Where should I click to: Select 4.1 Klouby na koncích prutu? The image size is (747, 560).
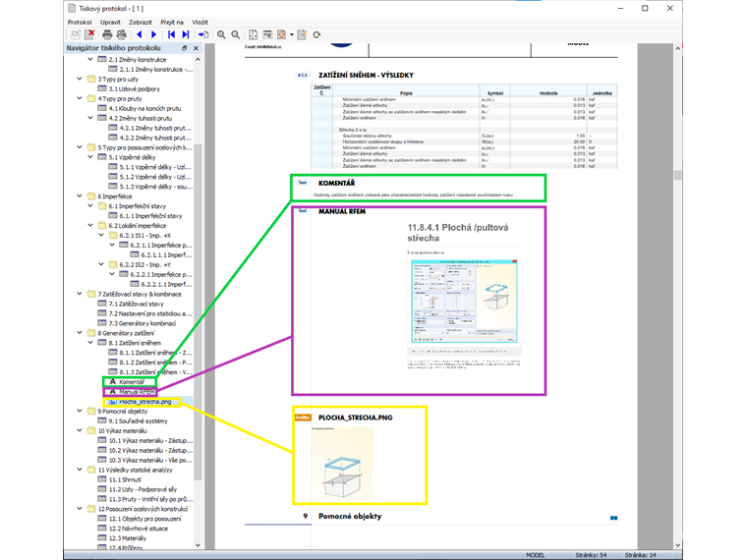point(144,108)
